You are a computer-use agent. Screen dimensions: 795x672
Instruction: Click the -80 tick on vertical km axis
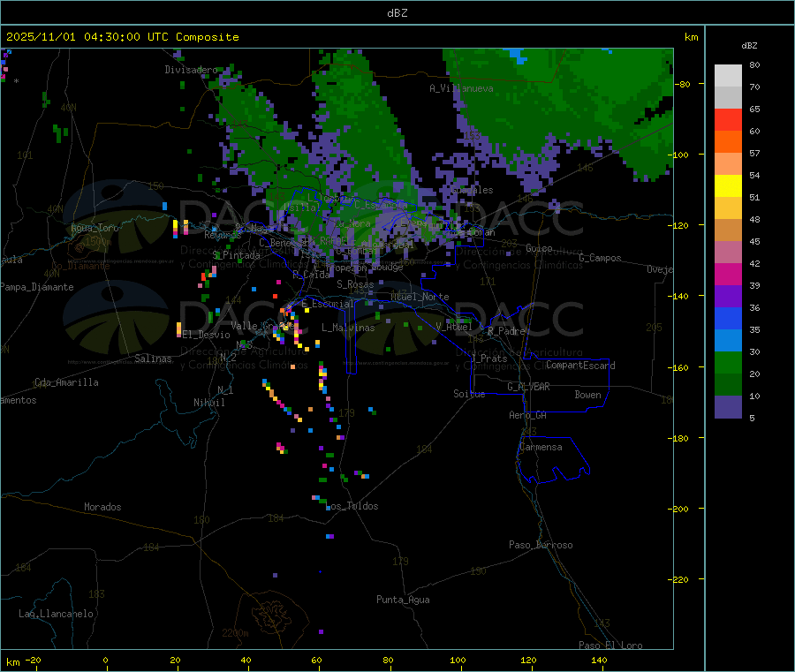coord(682,84)
